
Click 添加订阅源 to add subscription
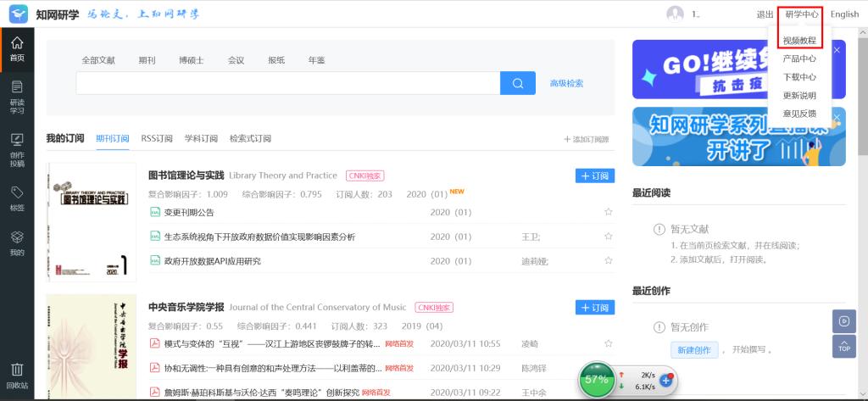click(x=587, y=139)
